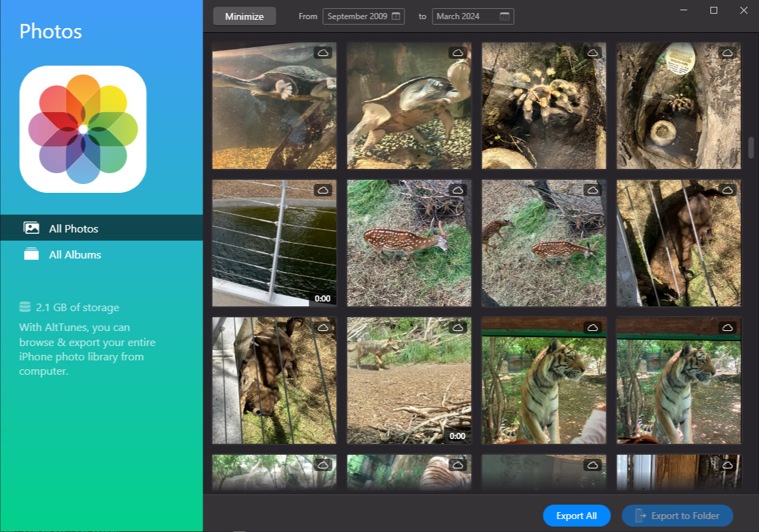
Task: Click cloud icon on single deer photo
Action: pyautogui.click(x=457, y=190)
